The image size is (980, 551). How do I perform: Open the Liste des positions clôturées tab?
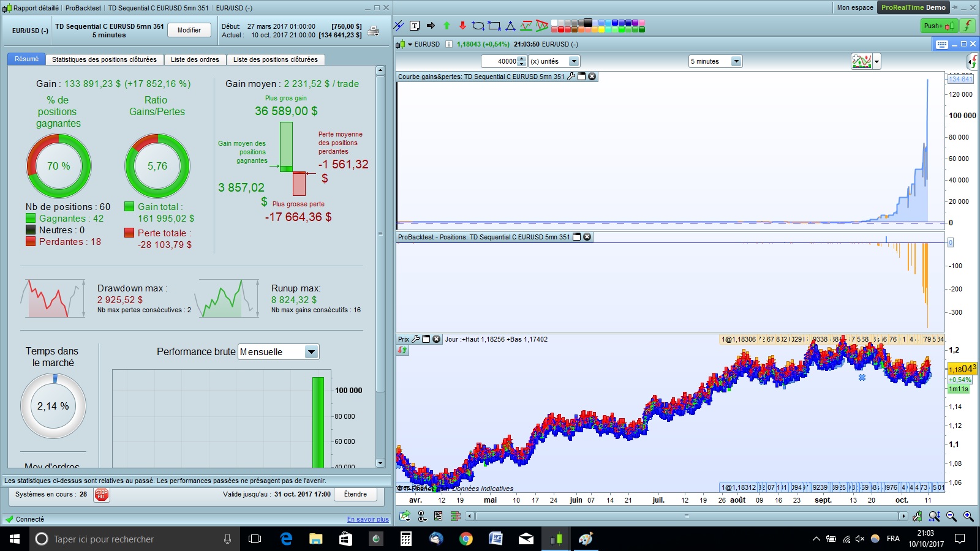(276, 59)
